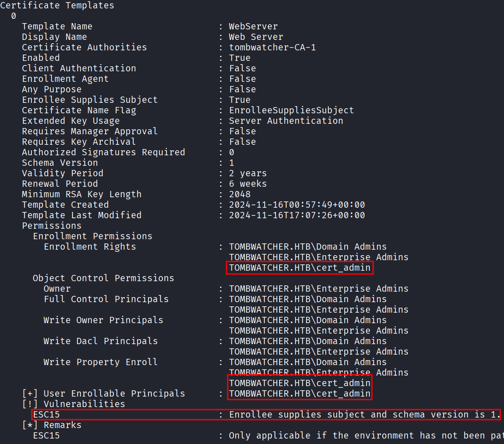Select the "Server Authentication" key usage text
Image resolution: width=504 pixels, height=444 pixels.
point(286,121)
